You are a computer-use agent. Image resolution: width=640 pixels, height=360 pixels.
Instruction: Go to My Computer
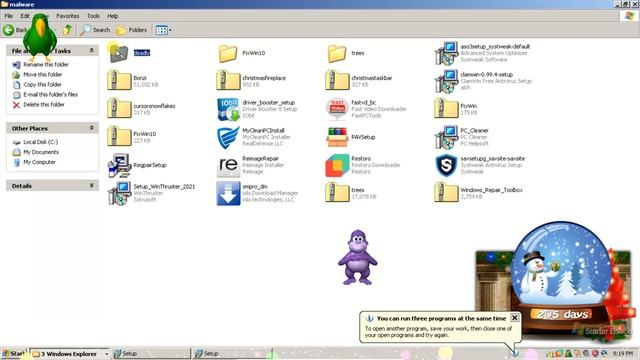pyautogui.click(x=39, y=162)
